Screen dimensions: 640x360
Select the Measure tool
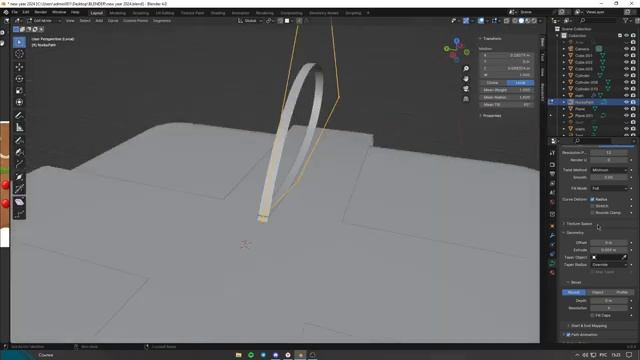click(19, 127)
